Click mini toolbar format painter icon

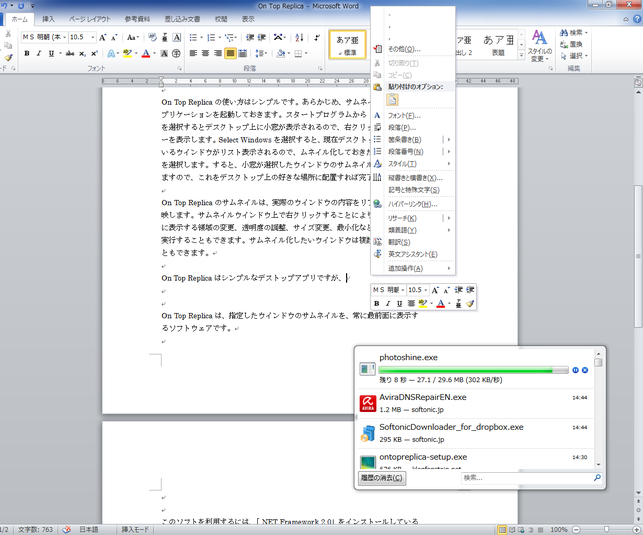(x=470, y=303)
